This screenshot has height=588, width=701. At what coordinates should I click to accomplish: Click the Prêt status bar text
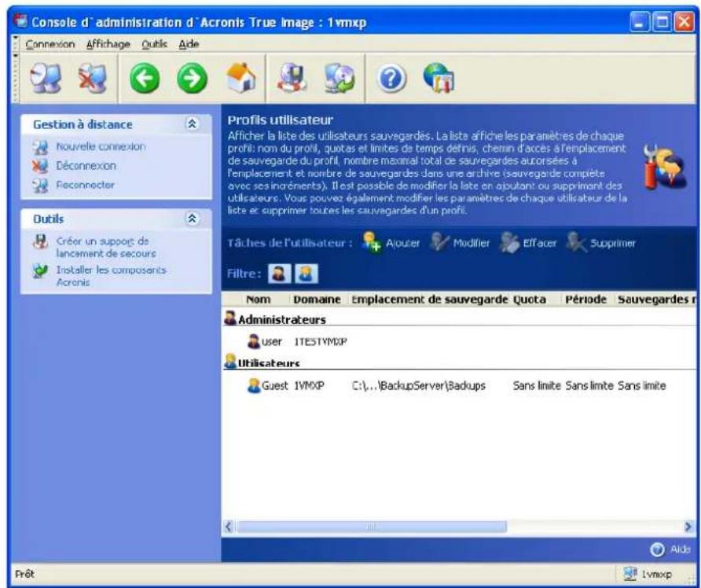click(x=24, y=574)
